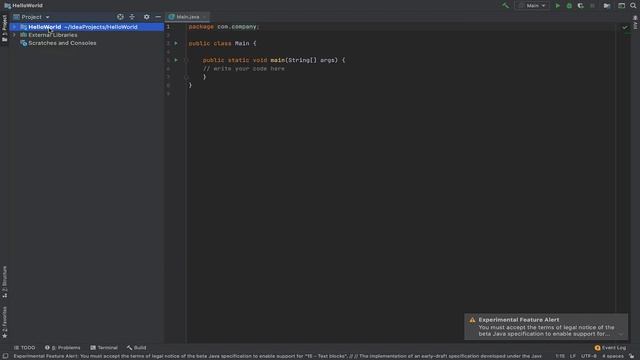Change the 4 spaces indent setting
The image size is (640, 360).
pyautogui.click(x=613, y=356)
